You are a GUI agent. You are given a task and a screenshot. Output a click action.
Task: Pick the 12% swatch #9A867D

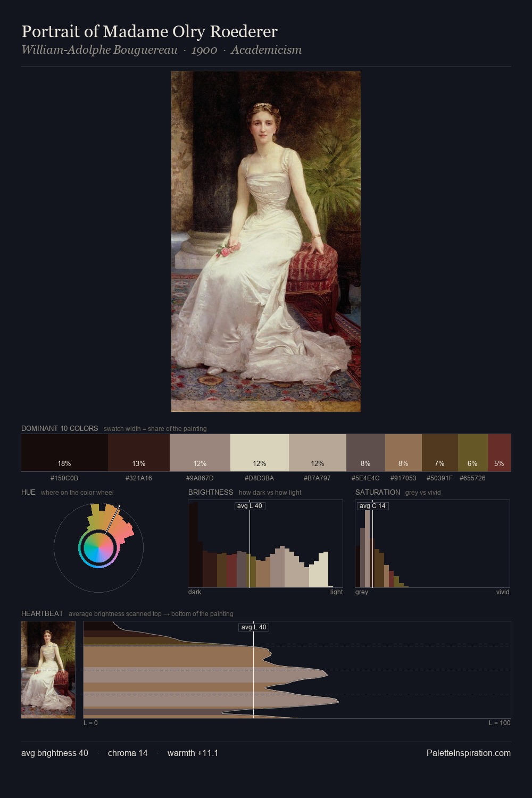200,453
